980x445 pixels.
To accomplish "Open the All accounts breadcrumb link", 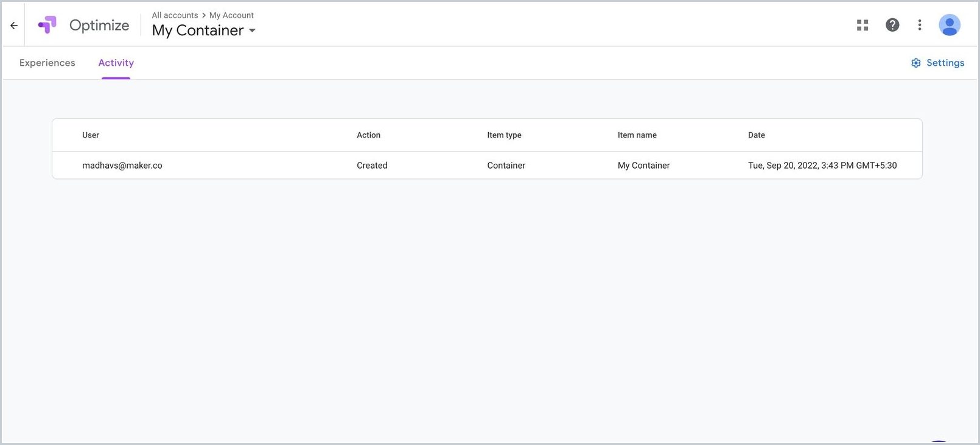I will point(175,15).
